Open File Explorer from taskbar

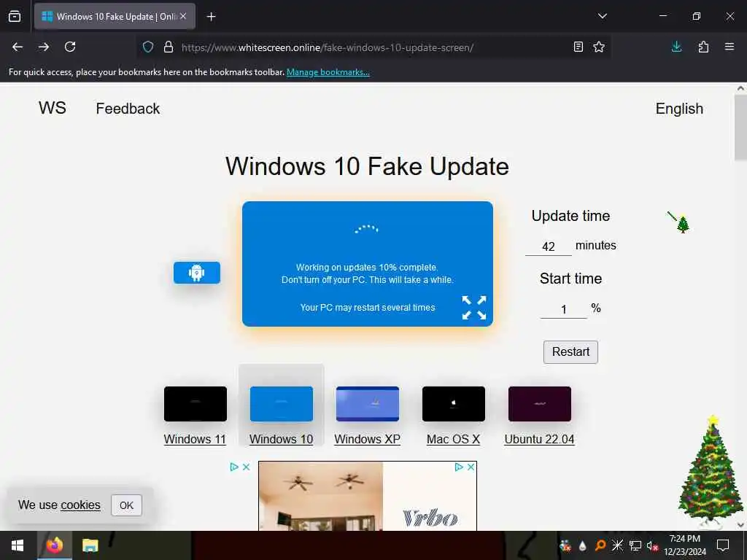click(x=90, y=545)
